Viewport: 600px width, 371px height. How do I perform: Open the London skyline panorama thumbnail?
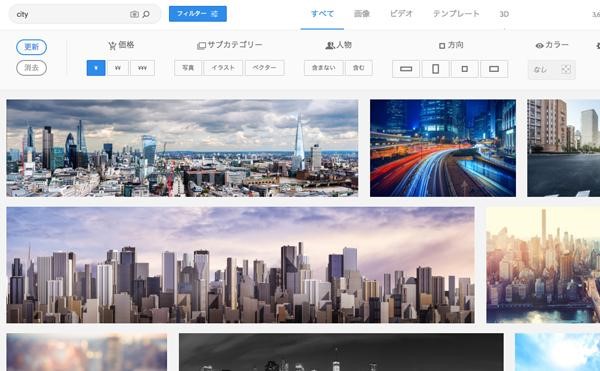182,148
